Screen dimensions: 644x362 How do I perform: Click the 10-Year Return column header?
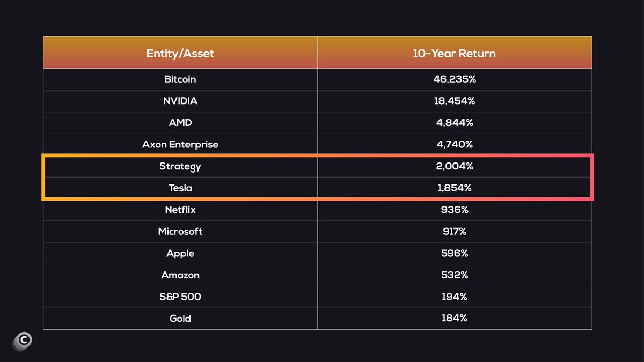coord(454,54)
